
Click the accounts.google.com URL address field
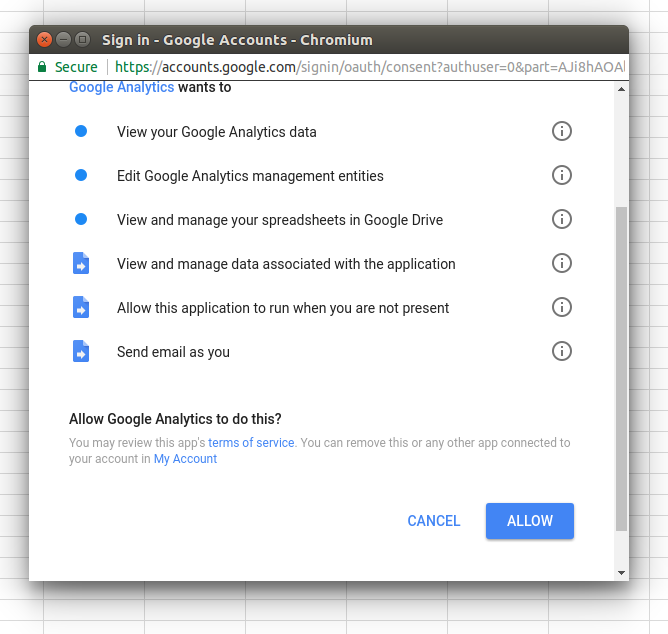point(370,67)
